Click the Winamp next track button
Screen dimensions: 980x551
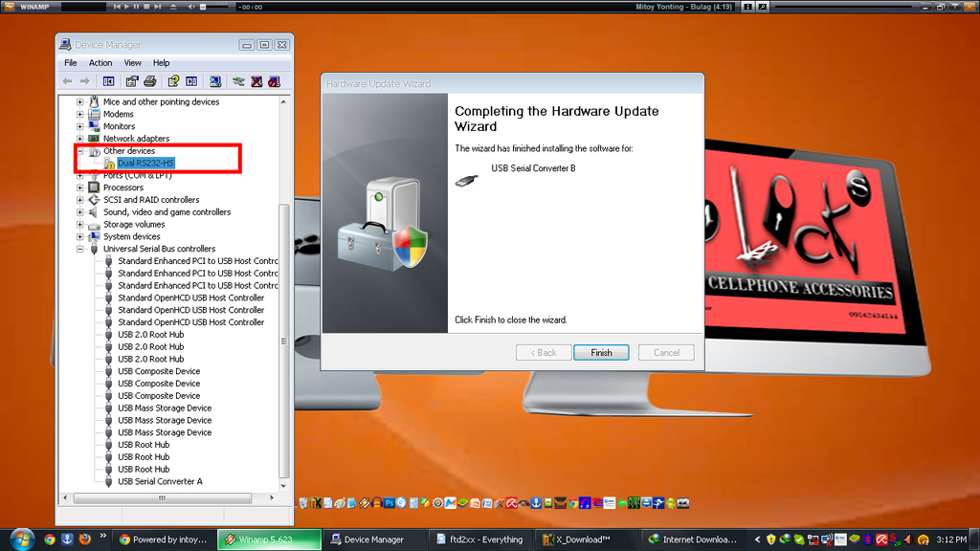pos(158,7)
